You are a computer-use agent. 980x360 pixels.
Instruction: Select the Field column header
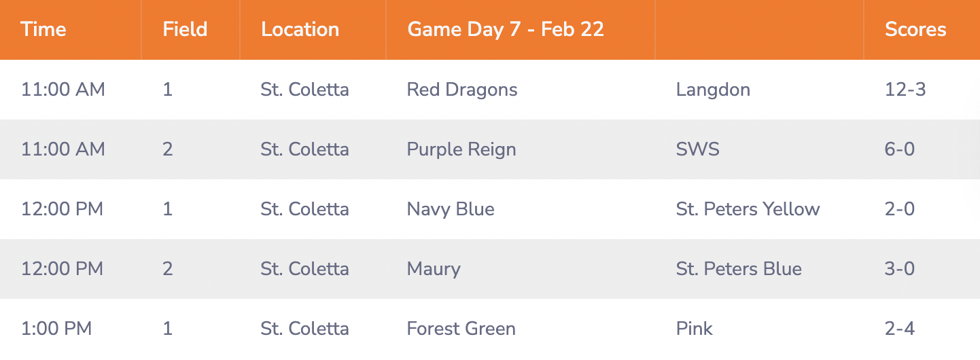[x=185, y=30]
